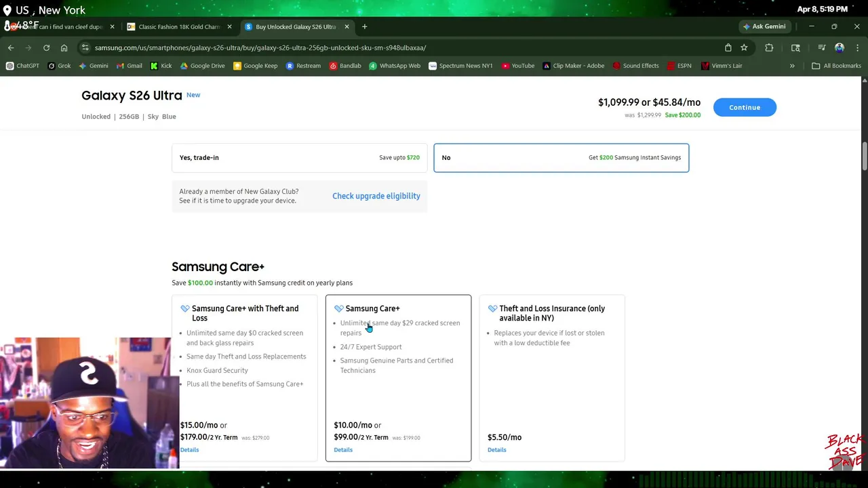868x488 pixels.
Task: Open Grok bookmark
Action: pyautogui.click(x=59, y=66)
